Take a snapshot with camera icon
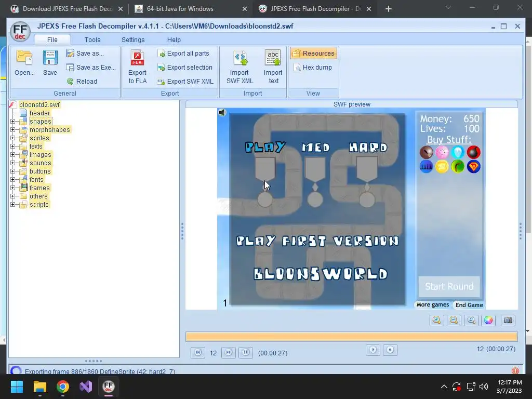Viewport: 532px width, 399px height. (x=508, y=320)
